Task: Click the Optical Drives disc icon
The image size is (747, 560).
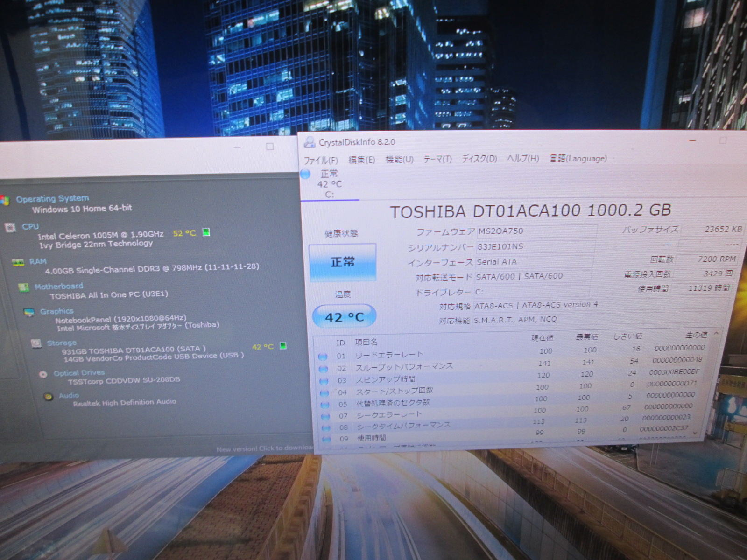Action: (x=43, y=374)
